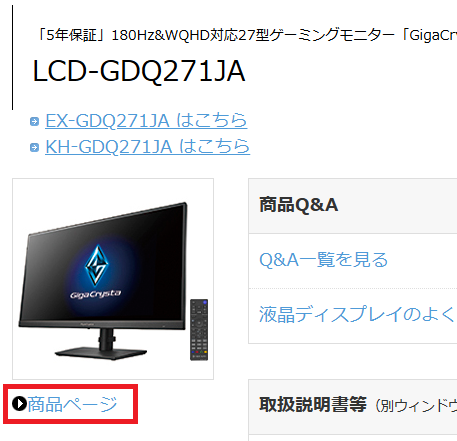The image size is (457, 441).
Task: Click the vertical black bar left of the title
Action: coord(12,57)
